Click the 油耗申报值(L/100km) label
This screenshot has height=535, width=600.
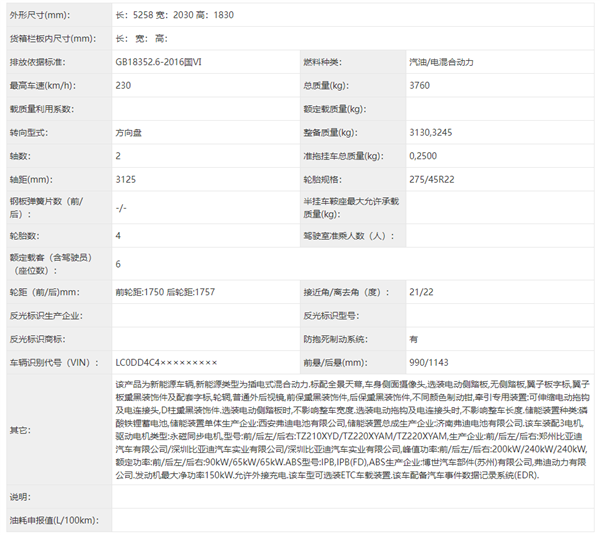point(53,521)
